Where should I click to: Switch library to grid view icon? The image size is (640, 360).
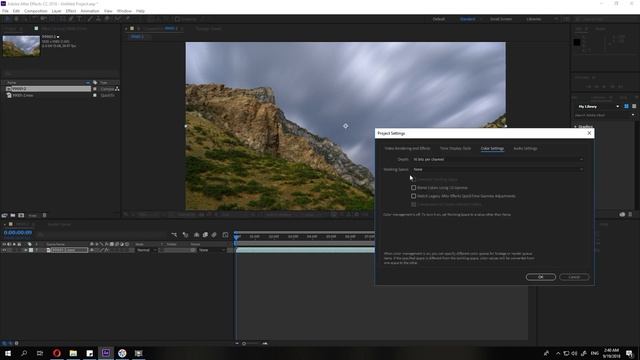point(626,107)
